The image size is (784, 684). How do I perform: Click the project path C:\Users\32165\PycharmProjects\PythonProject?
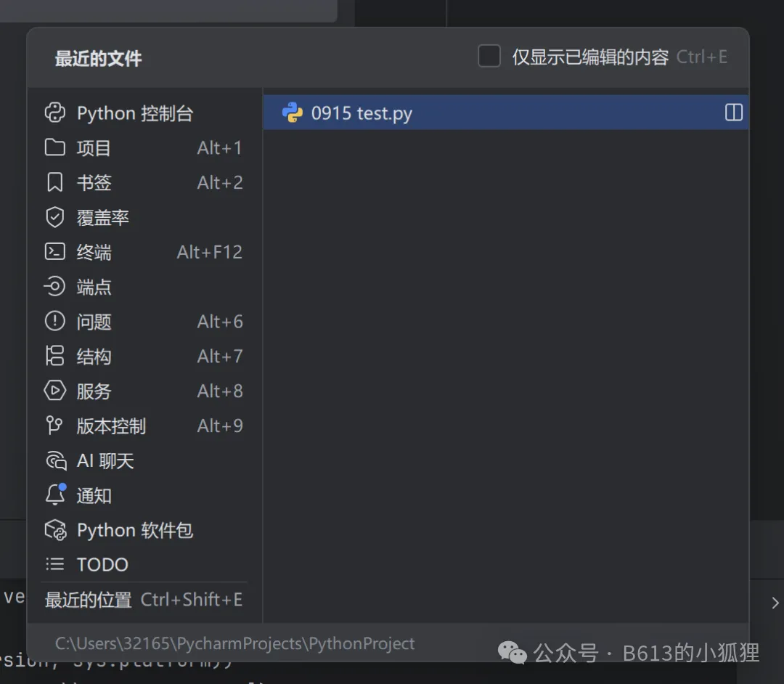pos(234,643)
